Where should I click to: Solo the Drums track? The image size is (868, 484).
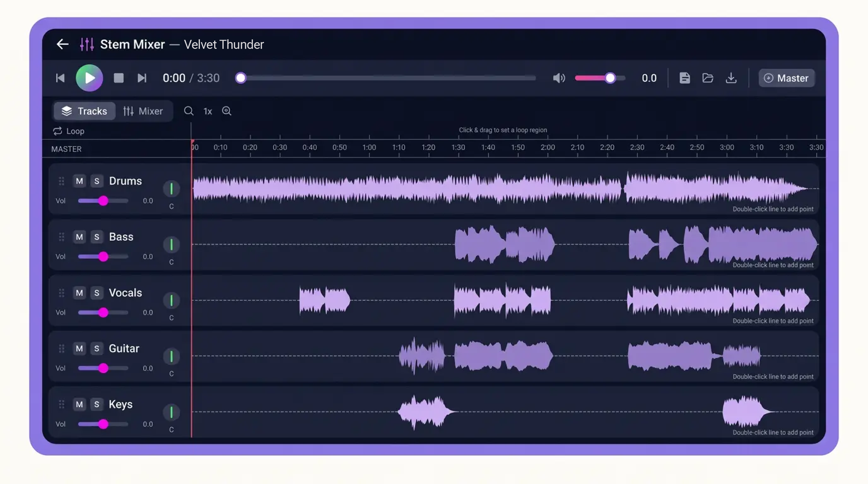(97, 181)
